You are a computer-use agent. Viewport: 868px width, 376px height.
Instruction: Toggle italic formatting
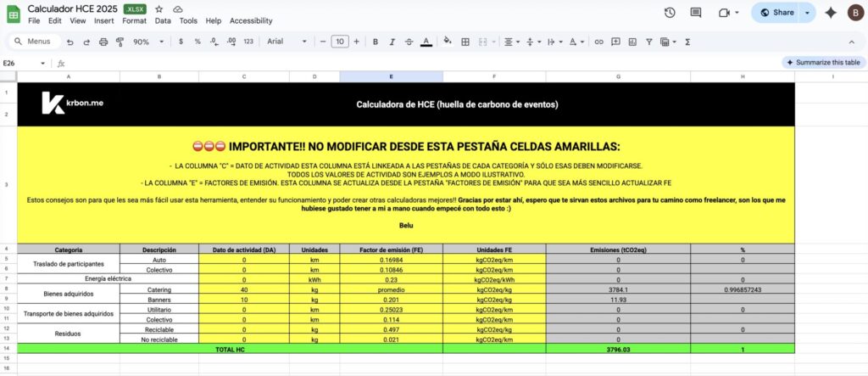tap(392, 42)
